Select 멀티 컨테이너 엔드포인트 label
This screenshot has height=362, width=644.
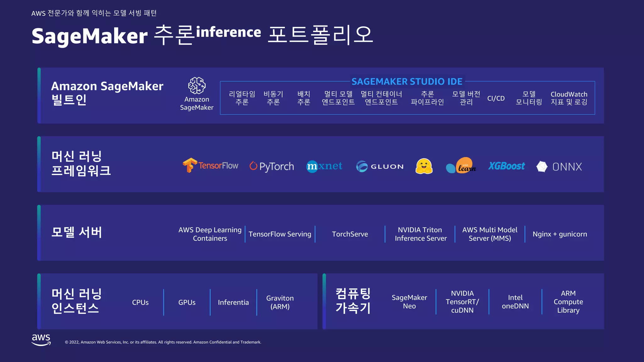point(381,98)
